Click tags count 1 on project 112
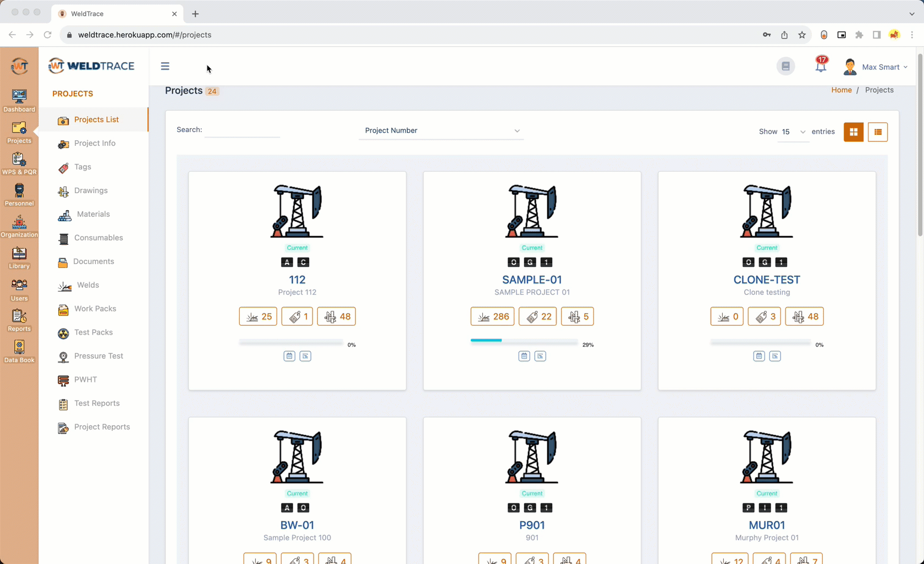The height and width of the screenshot is (564, 924). point(298,316)
